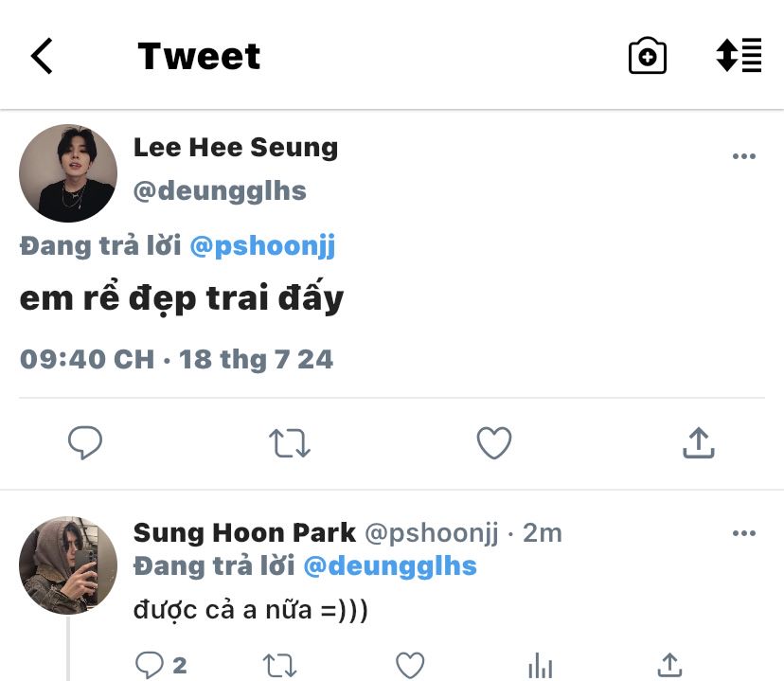Open the @pshoonjj mention link
This screenshot has height=681, width=784.
(x=262, y=246)
